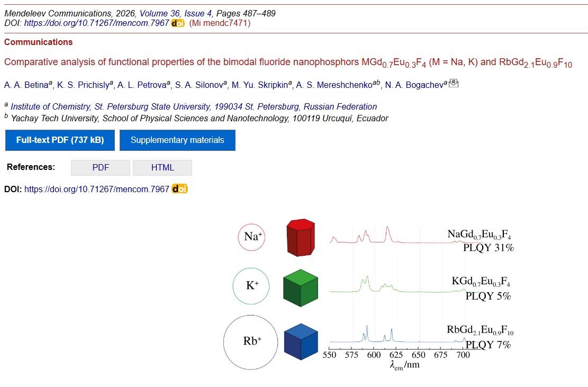This screenshot has height=387, width=588.
Task: Open References in PDF format
Action: tap(101, 168)
